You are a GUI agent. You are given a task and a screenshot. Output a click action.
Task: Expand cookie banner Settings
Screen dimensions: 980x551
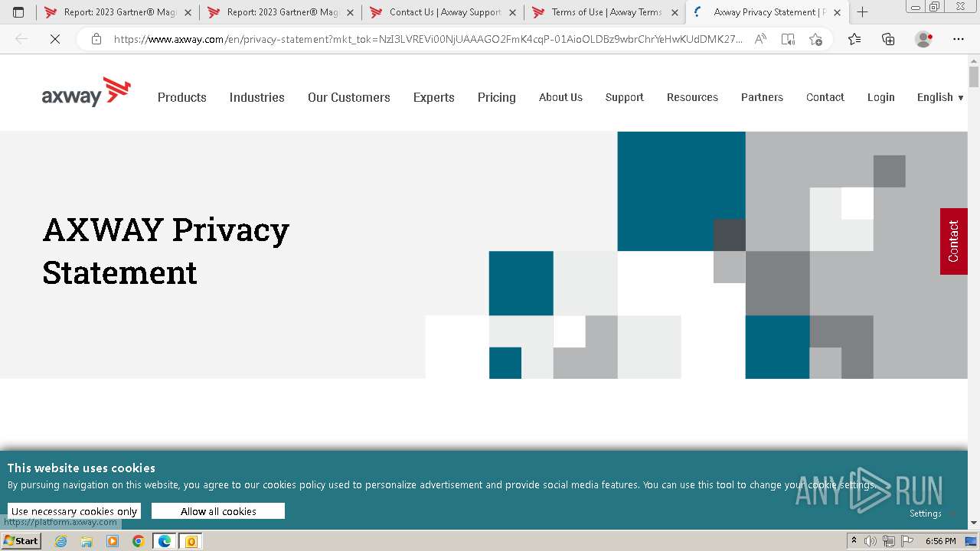coord(931,514)
